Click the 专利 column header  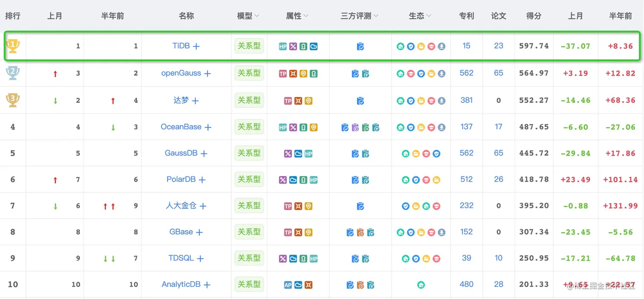pos(466,16)
